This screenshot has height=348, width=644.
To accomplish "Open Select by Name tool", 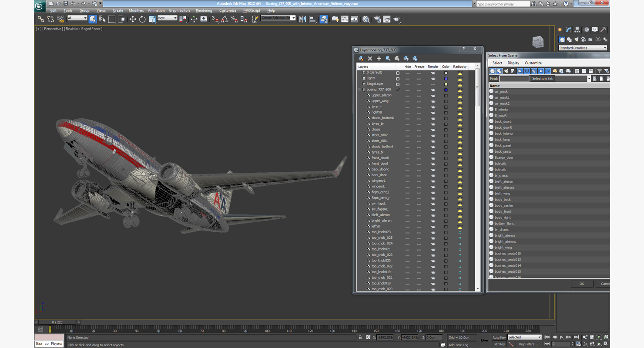I will (102, 19).
